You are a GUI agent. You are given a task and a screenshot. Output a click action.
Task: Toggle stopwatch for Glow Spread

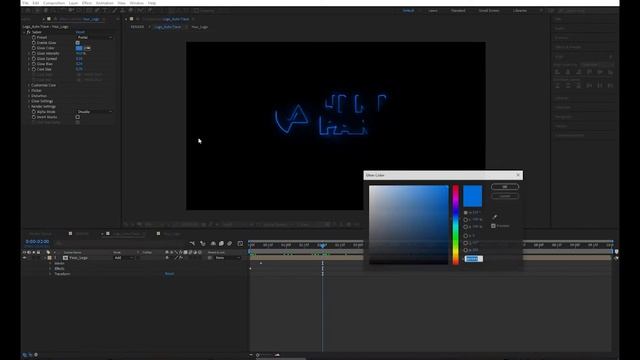point(34,59)
